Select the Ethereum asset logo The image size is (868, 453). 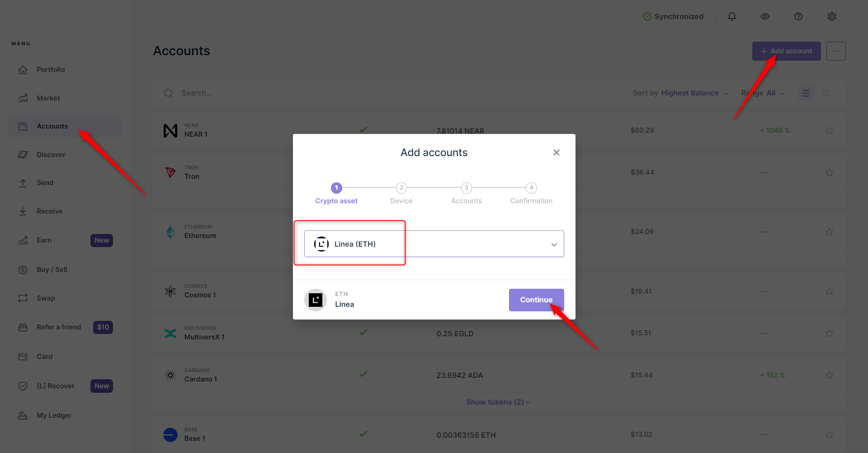click(x=170, y=231)
